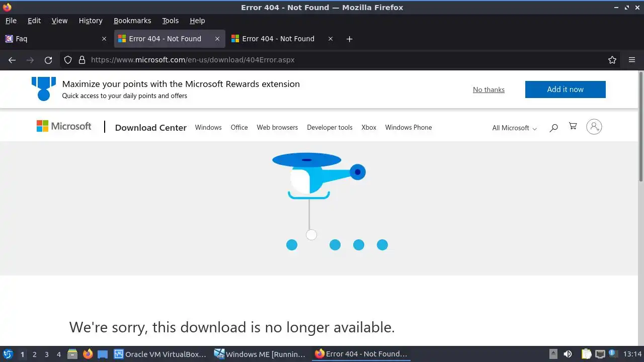The height and width of the screenshot is (362, 644).
Task: Open the Office navigation link
Action: [239, 127]
